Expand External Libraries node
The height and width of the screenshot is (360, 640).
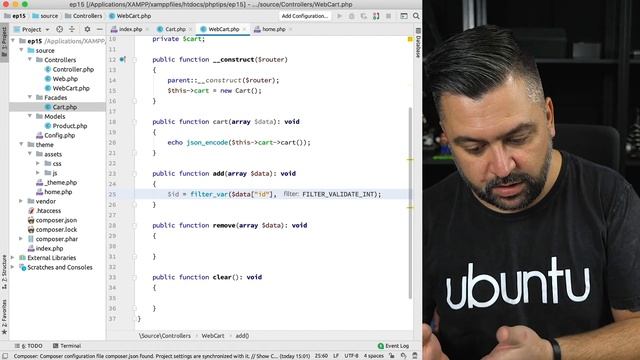(x=13, y=258)
